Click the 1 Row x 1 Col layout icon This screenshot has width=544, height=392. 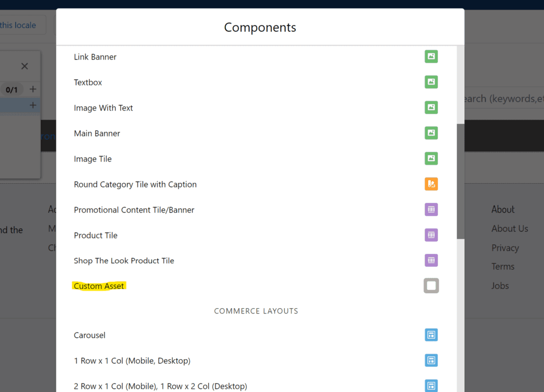click(431, 360)
